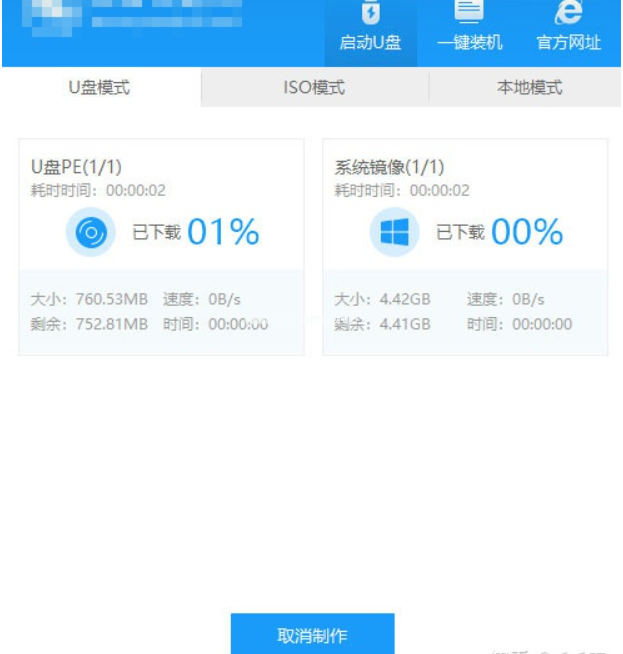This screenshot has height=654, width=623.
Task: Switch to the U盘模式 tab
Action: coord(99,88)
